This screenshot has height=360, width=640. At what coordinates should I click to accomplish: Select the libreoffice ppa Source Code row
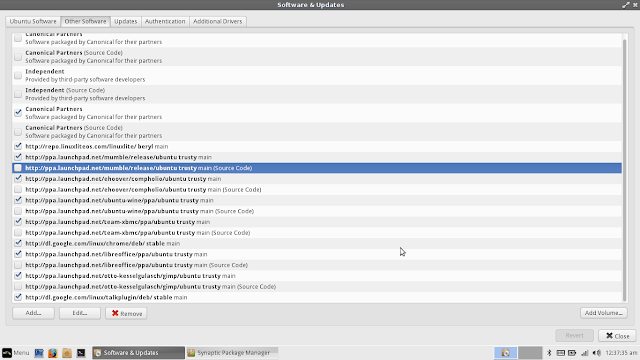[317, 265]
